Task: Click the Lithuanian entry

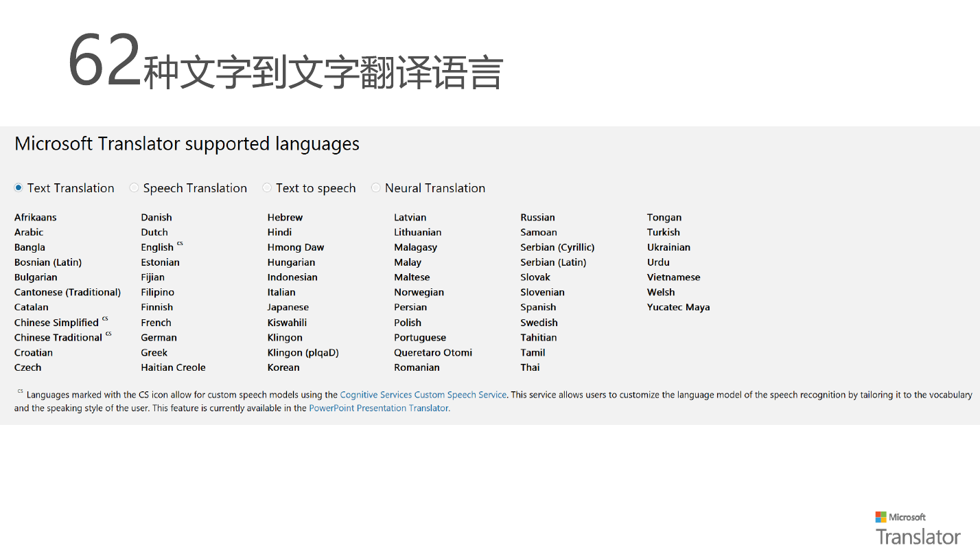Action: [x=418, y=232]
